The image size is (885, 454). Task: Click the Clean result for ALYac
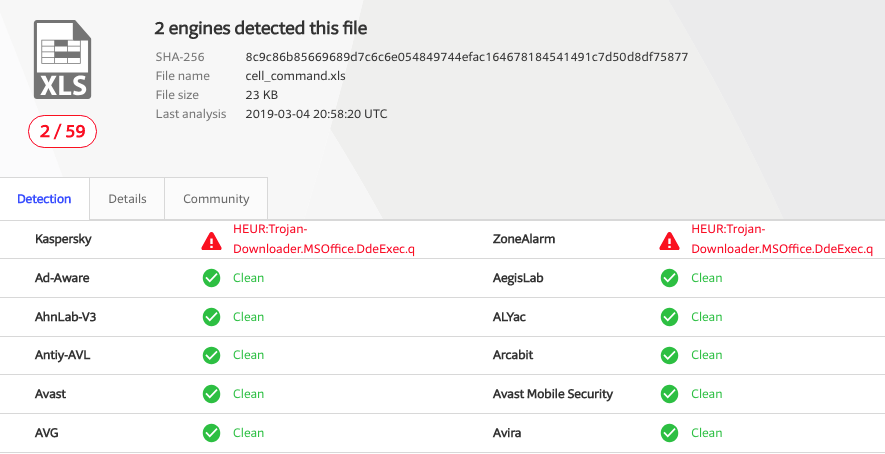point(706,317)
